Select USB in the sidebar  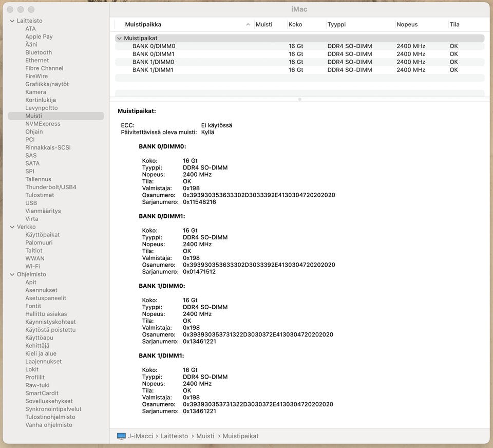[x=31, y=203]
